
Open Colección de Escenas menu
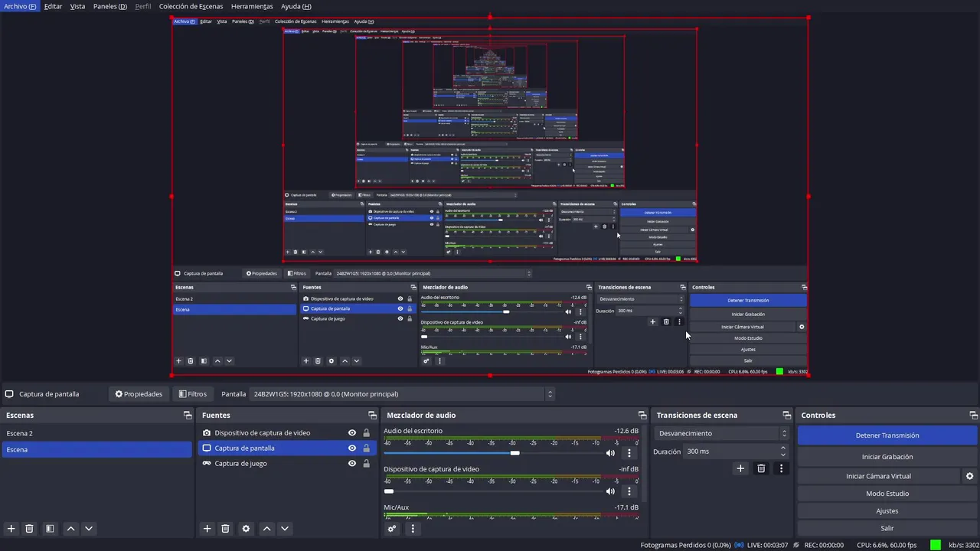pyautogui.click(x=191, y=6)
